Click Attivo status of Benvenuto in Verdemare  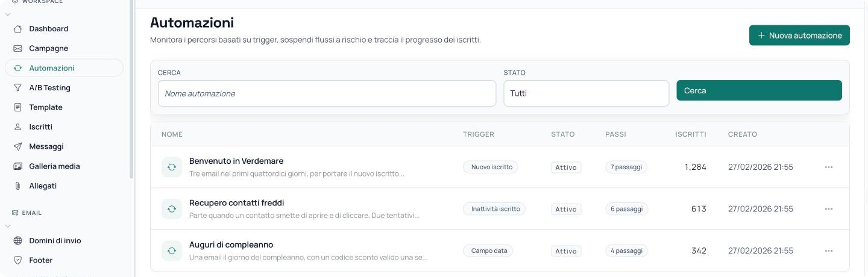point(566,167)
